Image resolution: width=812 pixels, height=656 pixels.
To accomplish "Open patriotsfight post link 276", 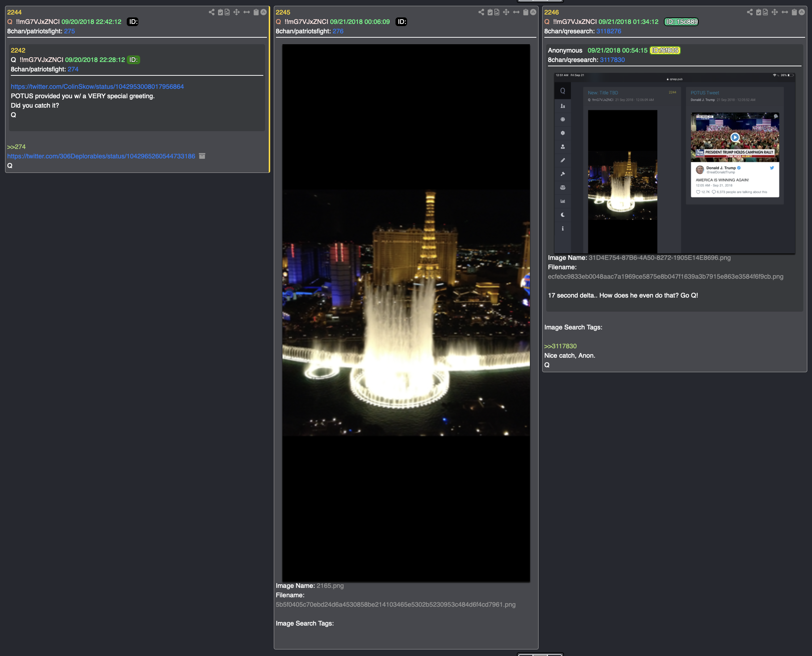I will coord(338,32).
